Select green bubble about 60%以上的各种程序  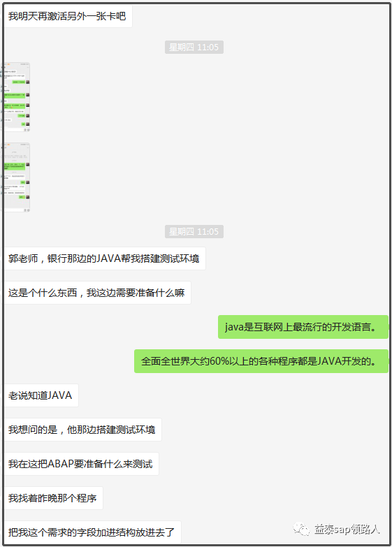(x=261, y=361)
